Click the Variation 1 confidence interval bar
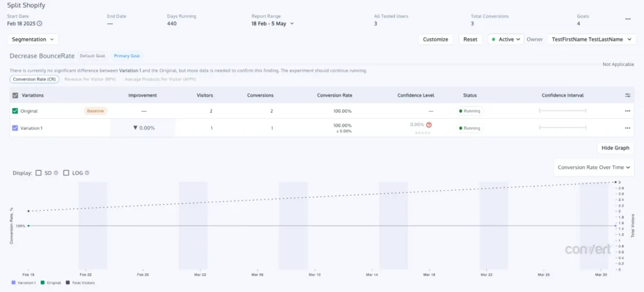 tap(562, 128)
